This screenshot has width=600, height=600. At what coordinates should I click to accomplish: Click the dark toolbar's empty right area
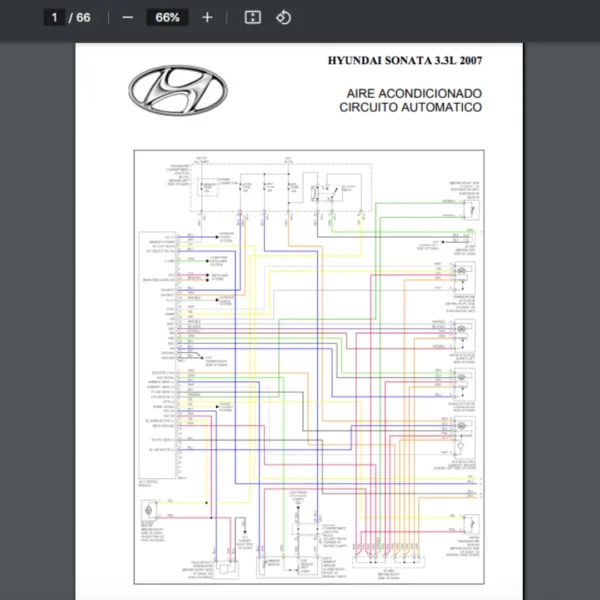tap(450, 18)
